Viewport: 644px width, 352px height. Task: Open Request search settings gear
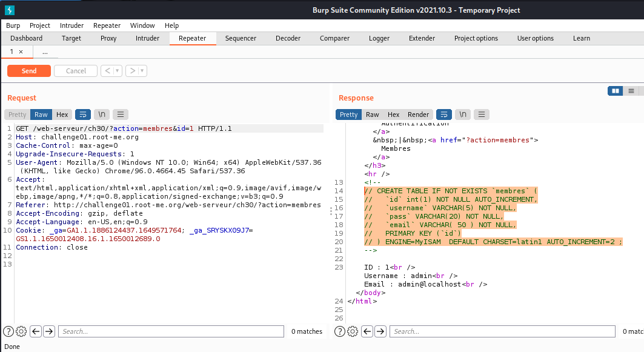(21, 331)
